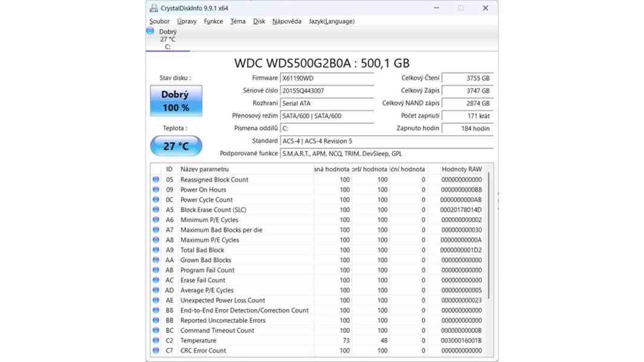Click status icon for CRC Error Count
Screen dimensions: 644x362
tap(156, 350)
